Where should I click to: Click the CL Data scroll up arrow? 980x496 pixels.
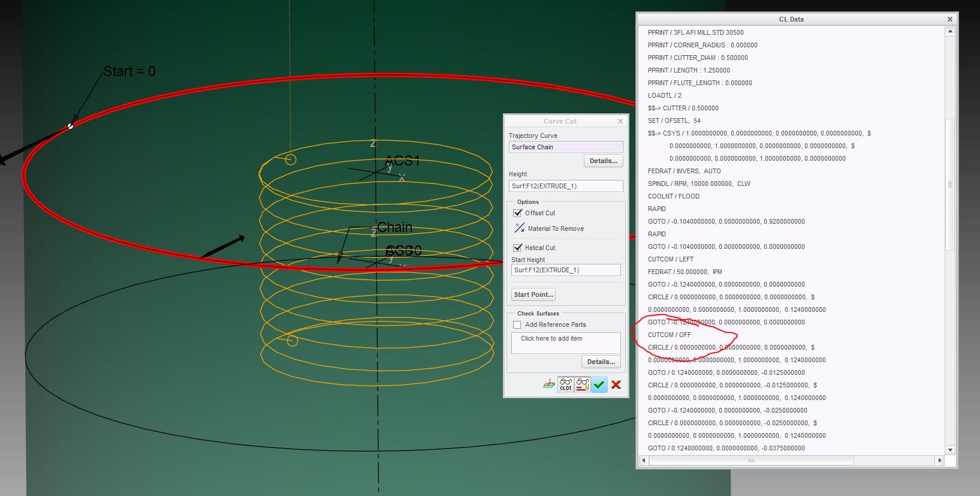(x=950, y=31)
